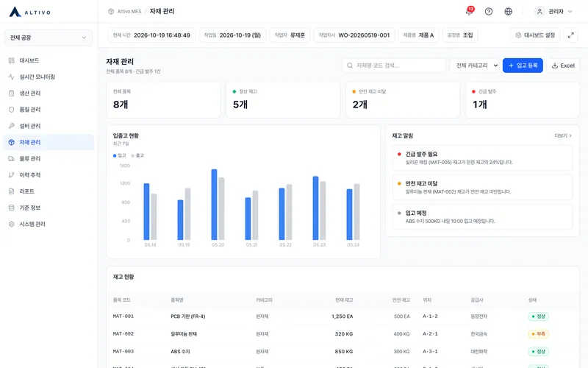Screen dimensions: 588x368
Task: Click the 현재 재고 column header
Action: coord(344,300)
